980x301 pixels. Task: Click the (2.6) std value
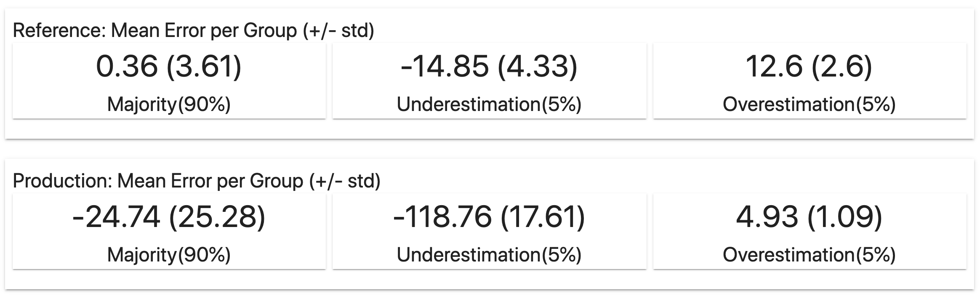pos(842,66)
